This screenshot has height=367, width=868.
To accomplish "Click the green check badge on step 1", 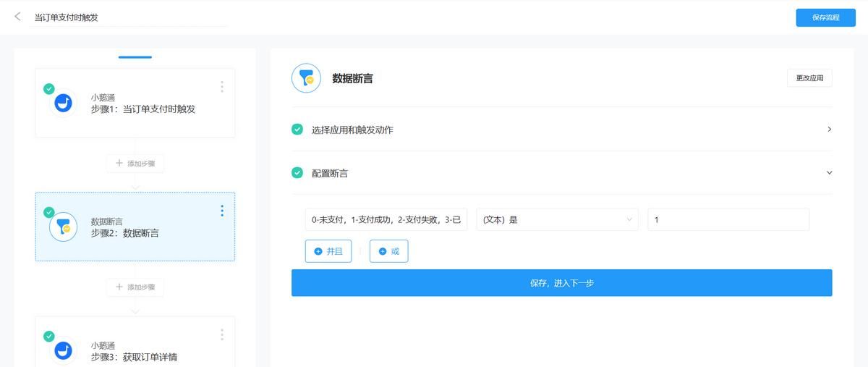I will [48, 88].
